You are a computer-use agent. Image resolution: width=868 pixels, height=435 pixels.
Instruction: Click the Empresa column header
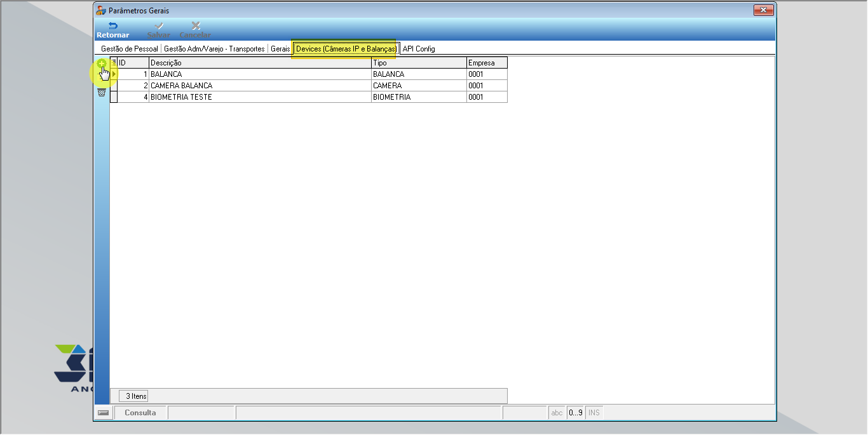(487, 63)
